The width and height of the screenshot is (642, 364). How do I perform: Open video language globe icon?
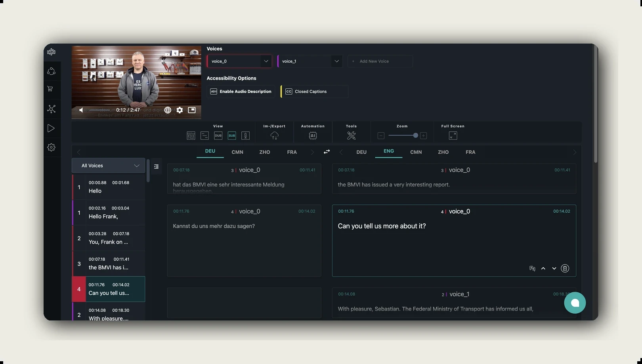pyautogui.click(x=168, y=110)
